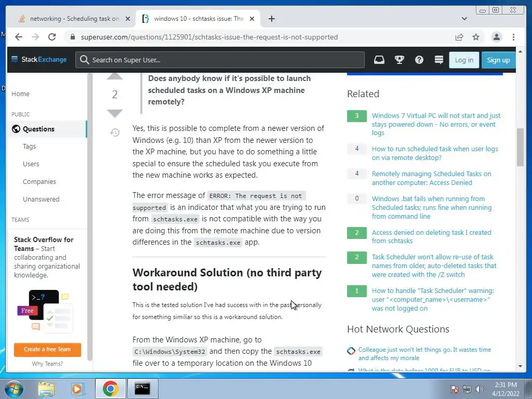Screen dimensions: 532x399
Task: Click the Chrome taskbar icon
Action: pyautogui.click(x=111, y=389)
